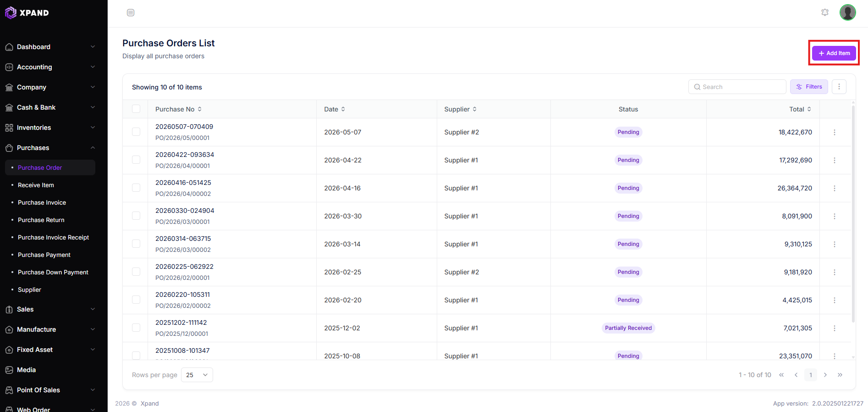The image size is (868, 412).
Task: Open Purchase Invoice in the sidebar
Action: pos(42,202)
